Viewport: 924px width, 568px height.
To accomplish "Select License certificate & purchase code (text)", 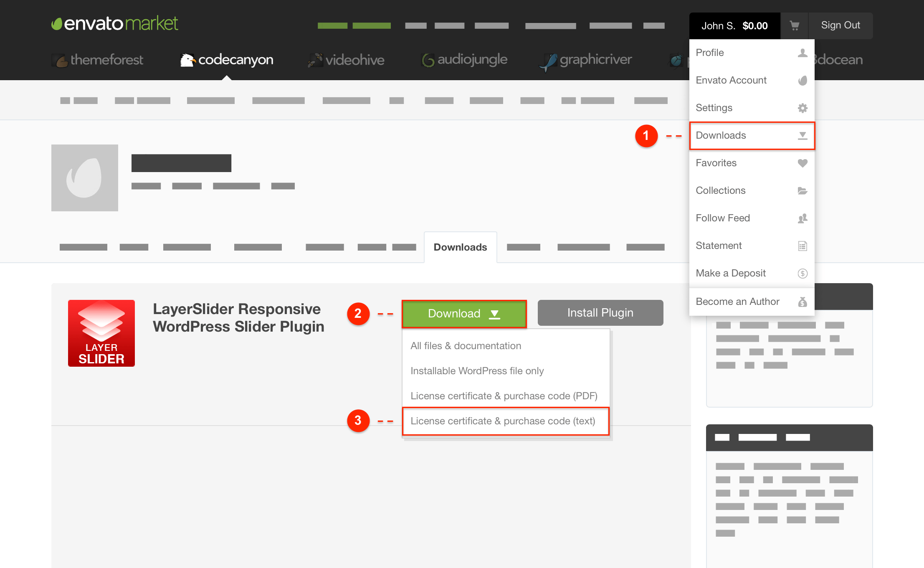I will click(506, 421).
